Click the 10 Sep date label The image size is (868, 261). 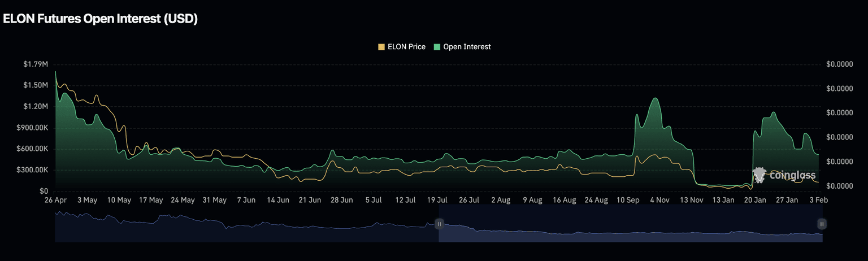628,200
